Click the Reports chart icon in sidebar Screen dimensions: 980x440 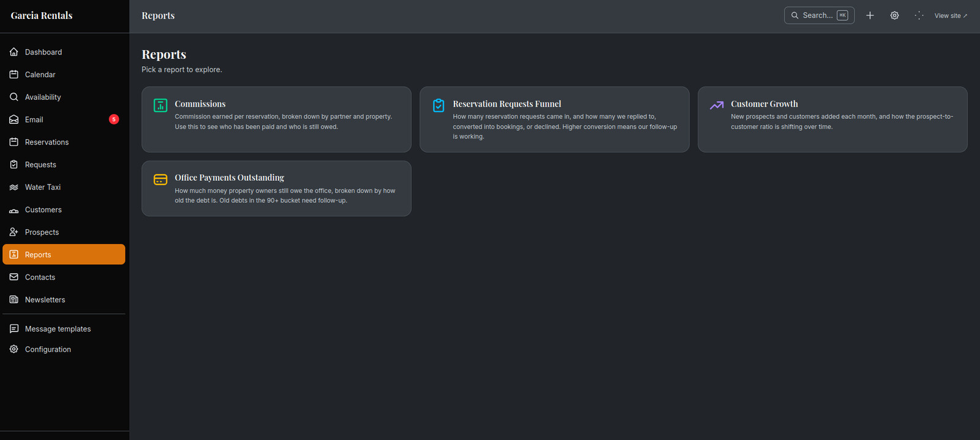coord(13,254)
